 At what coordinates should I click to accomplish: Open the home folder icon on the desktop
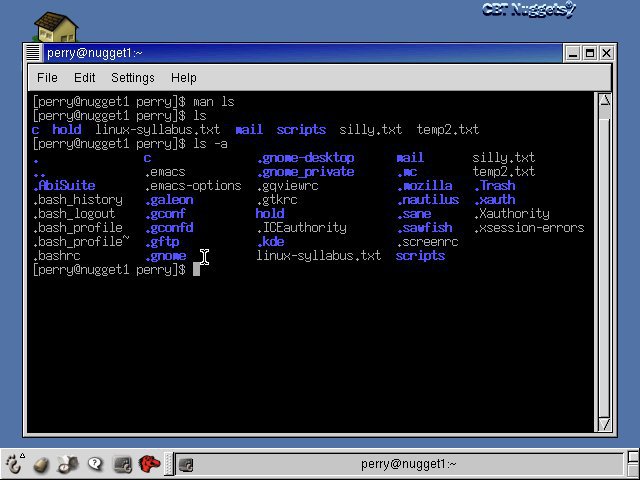pos(56,27)
